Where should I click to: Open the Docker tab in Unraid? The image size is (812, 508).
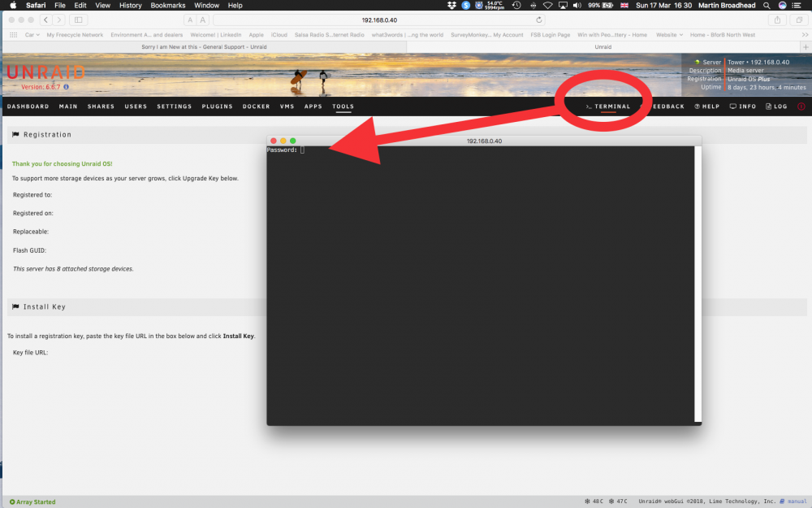[x=256, y=106]
